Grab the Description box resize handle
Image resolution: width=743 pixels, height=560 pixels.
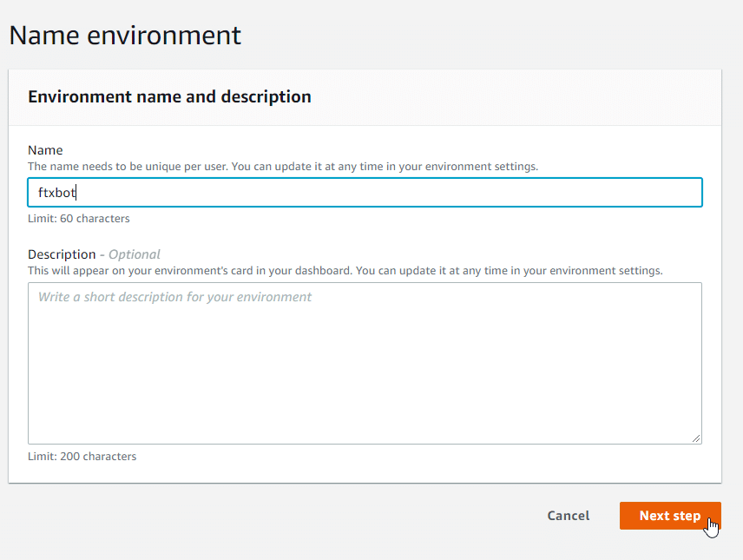pos(696,439)
